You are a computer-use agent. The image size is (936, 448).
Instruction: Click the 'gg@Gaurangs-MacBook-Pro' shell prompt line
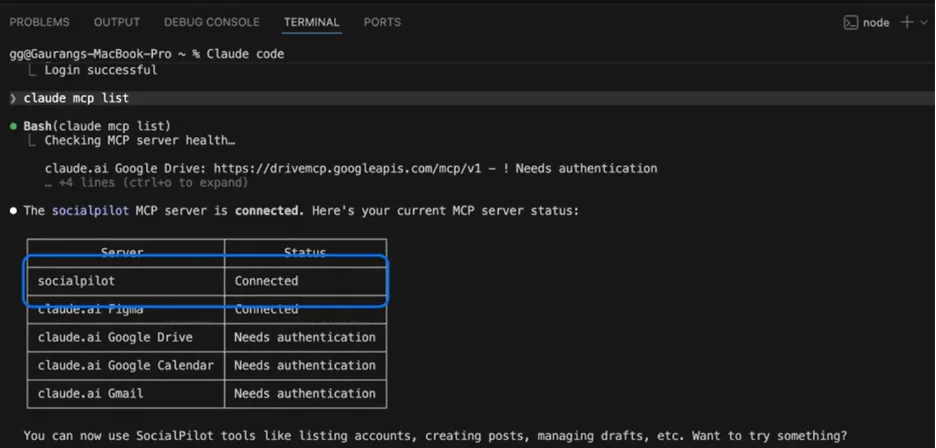point(147,54)
